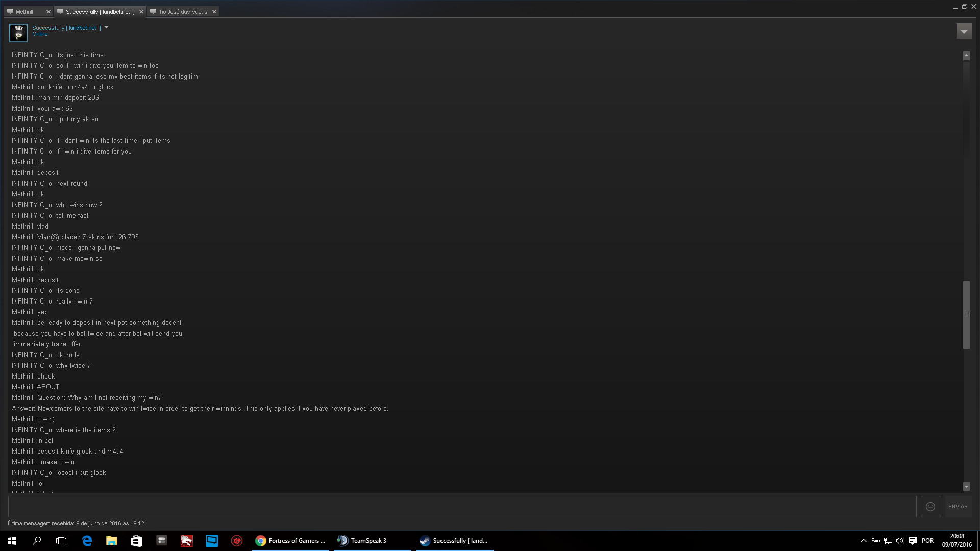The image size is (980, 551).
Task: Open Windows Store taskbar icon
Action: click(x=136, y=541)
